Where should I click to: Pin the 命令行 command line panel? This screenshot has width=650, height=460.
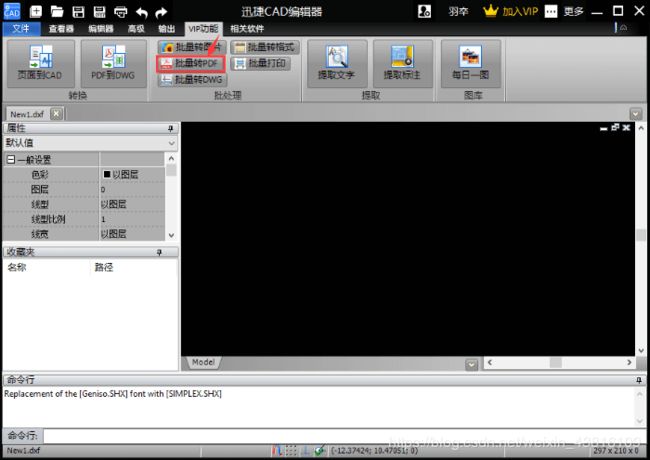pos(639,380)
